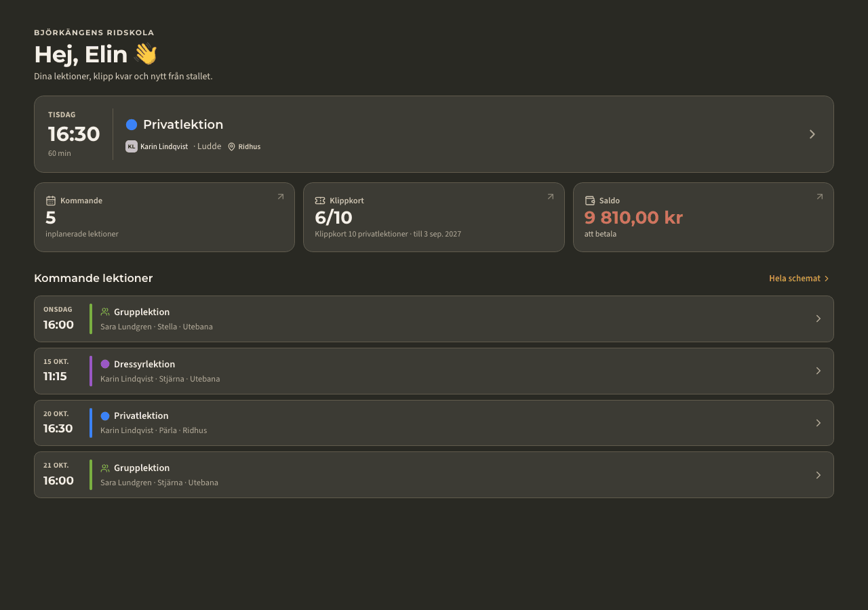Image resolution: width=868 pixels, height=610 pixels.
Task: Click the waving hand emoji next to Hej, Elin
Action: [x=145, y=54]
